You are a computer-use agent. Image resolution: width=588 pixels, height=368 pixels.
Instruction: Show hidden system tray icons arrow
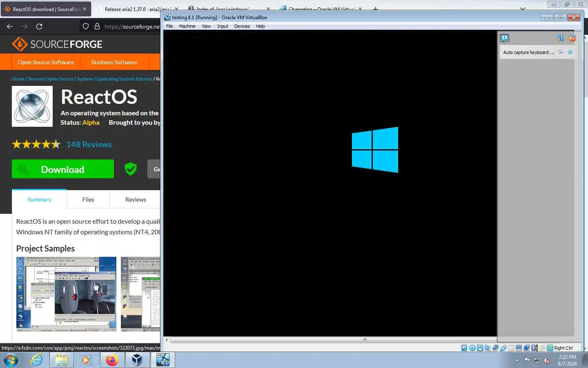[517, 360]
